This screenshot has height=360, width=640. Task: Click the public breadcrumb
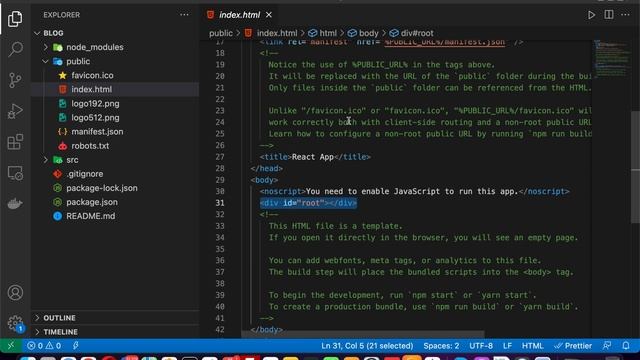221,33
